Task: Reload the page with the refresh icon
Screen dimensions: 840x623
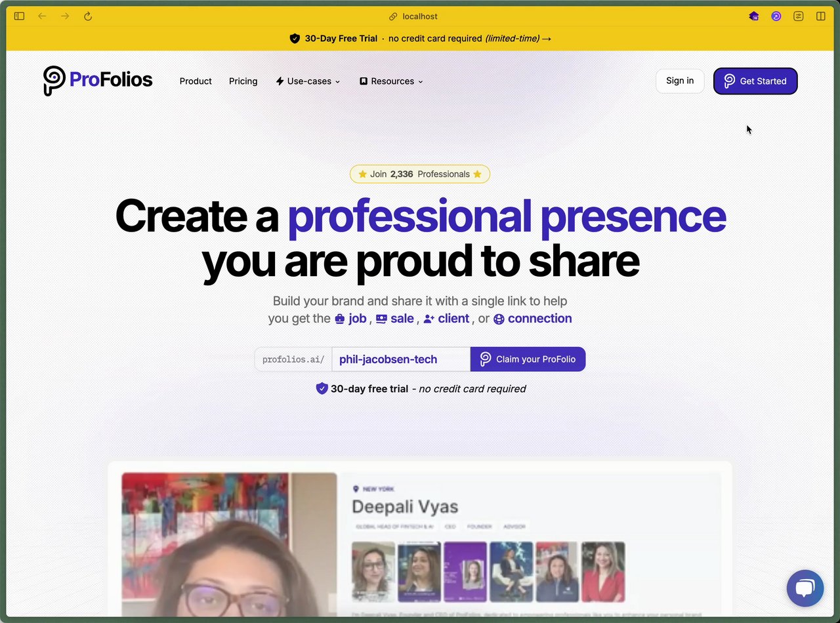Action: (88, 16)
